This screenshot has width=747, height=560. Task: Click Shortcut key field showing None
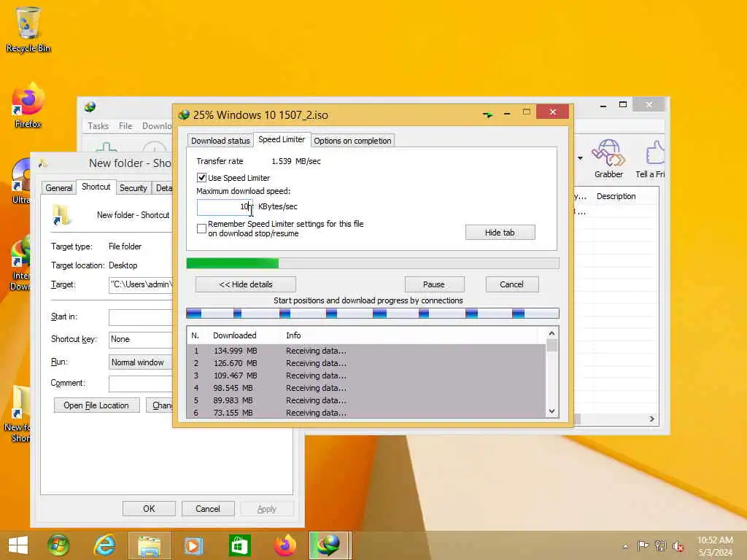141,340
